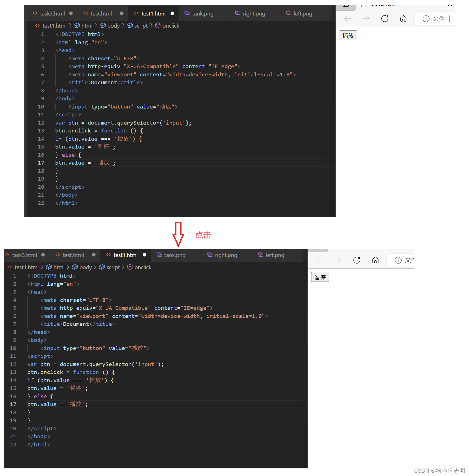Image resolution: width=469 pixels, height=476 pixels.
Task: Refresh the page in bottom browser
Action: pyautogui.click(x=357, y=260)
